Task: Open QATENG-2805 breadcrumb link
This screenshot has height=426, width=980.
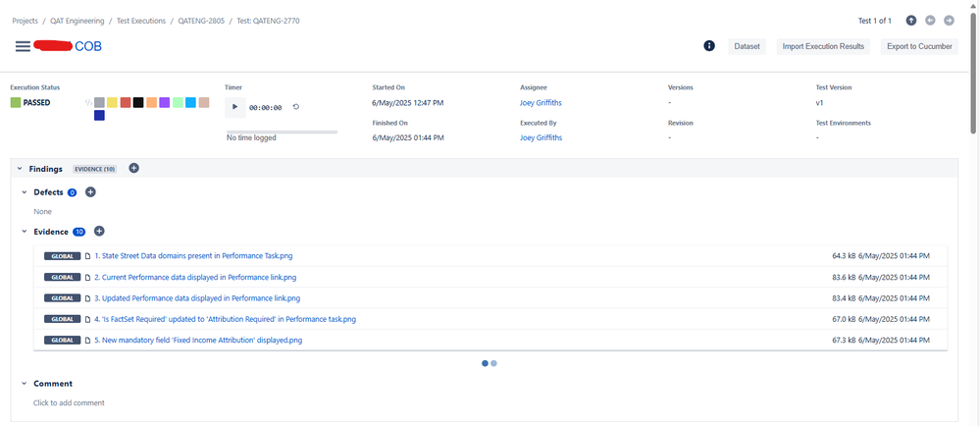Action: click(201, 21)
